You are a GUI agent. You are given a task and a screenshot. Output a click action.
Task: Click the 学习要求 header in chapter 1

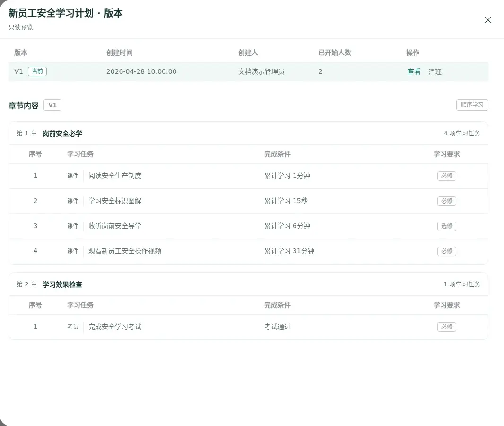click(x=446, y=154)
